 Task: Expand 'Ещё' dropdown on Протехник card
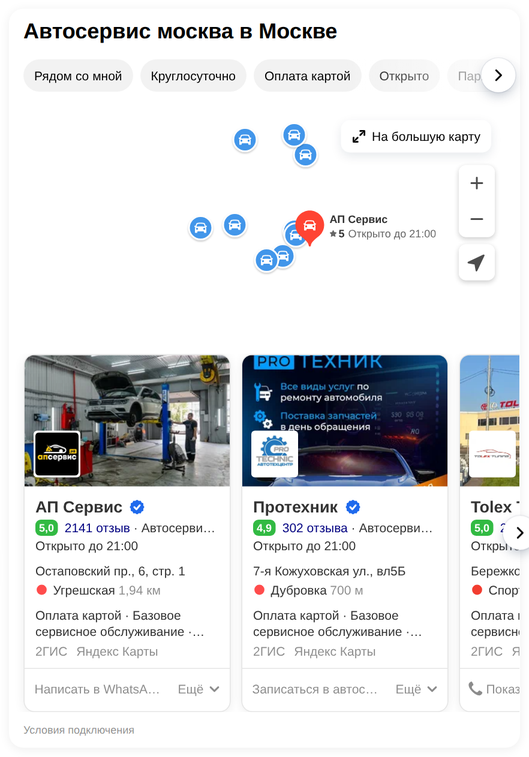[416, 689]
